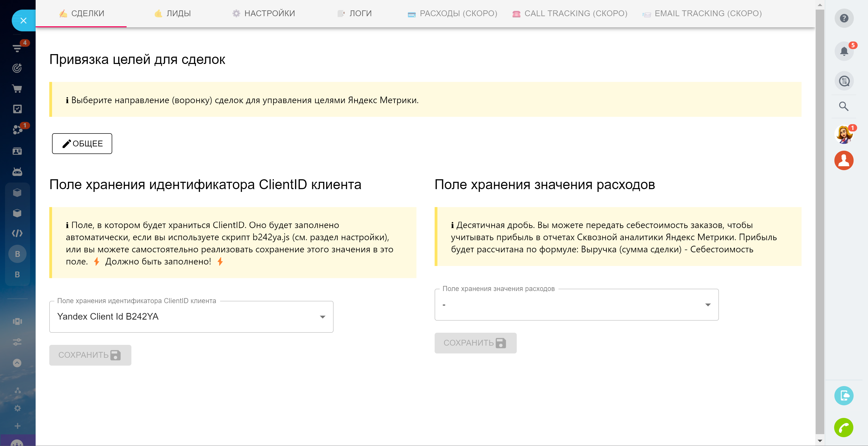Open the notifications bell icon
The image size is (868, 446).
point(843,51)
